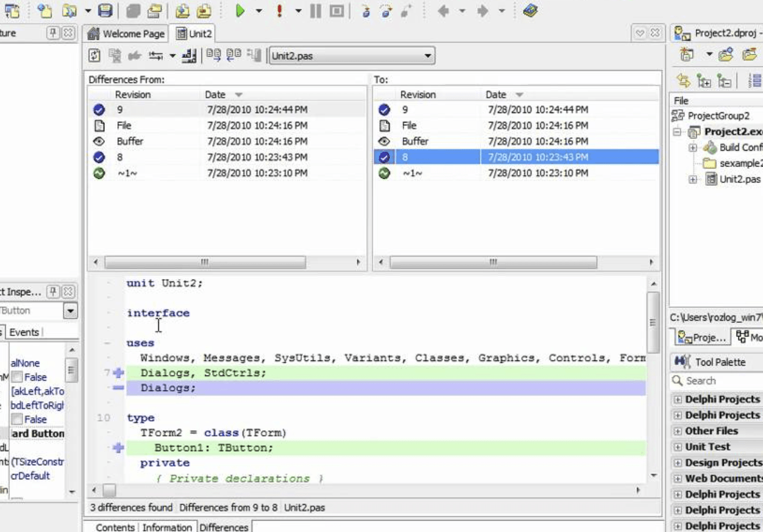Click the Expand all icon in Project Manager
Image resolution: width=763 pixels, height=532 pixels.
(704, 80)
